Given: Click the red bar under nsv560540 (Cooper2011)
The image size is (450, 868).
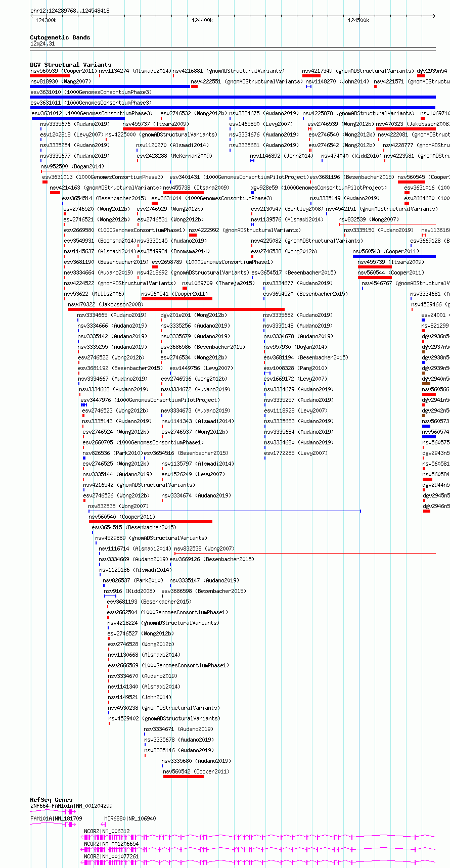Looking at the screenshot, I should click(151, 522).
